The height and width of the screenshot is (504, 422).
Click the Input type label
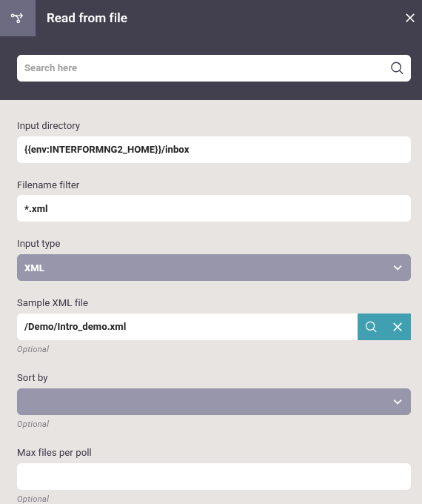coord(38,244)
